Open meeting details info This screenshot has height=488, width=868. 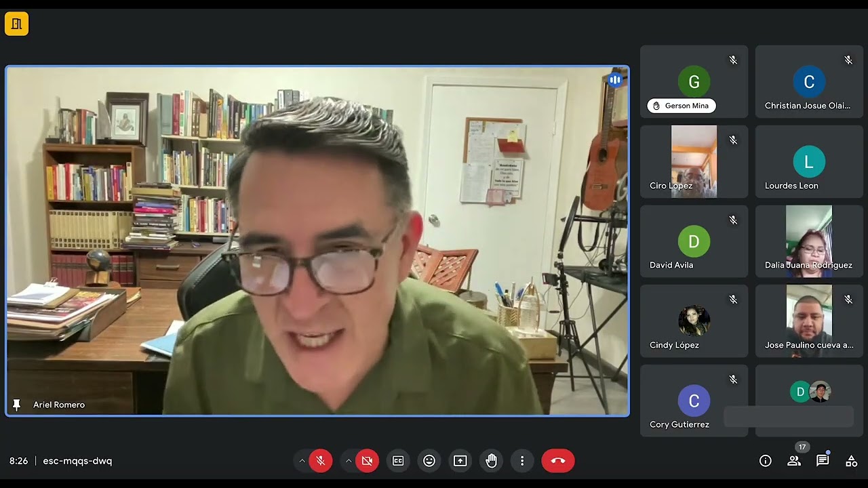pyautogui.click(x=766, y=461)
